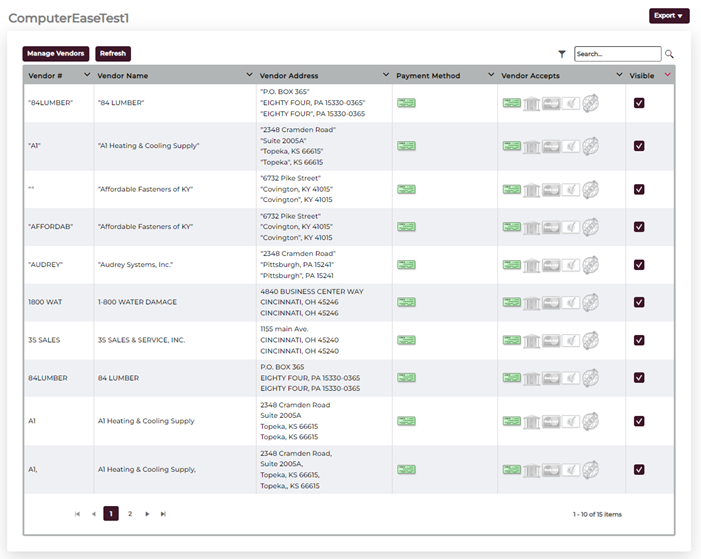Select e-check icon in AUDREY row
The image size is (701, 559).
(x=571, y=265)
